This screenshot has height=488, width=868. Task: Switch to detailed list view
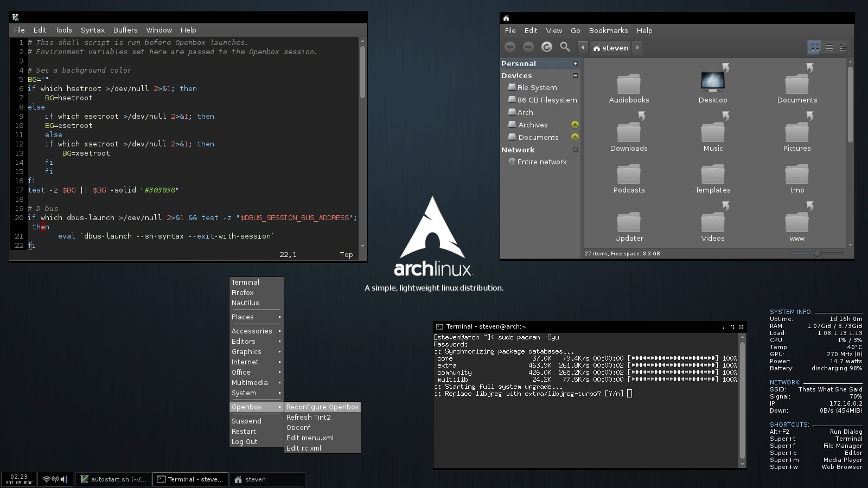click(x=829, y=48)
